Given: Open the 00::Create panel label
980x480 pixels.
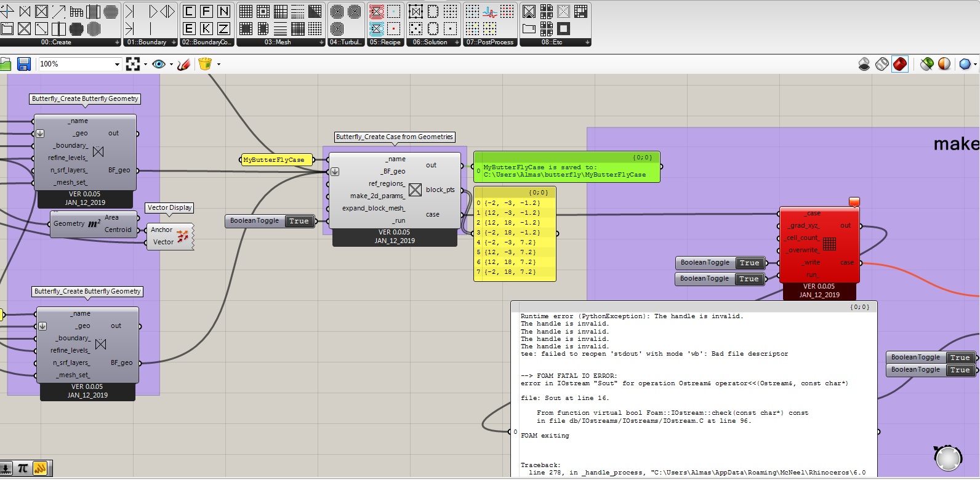Looking at the screenshot, I should click(56, 42).
